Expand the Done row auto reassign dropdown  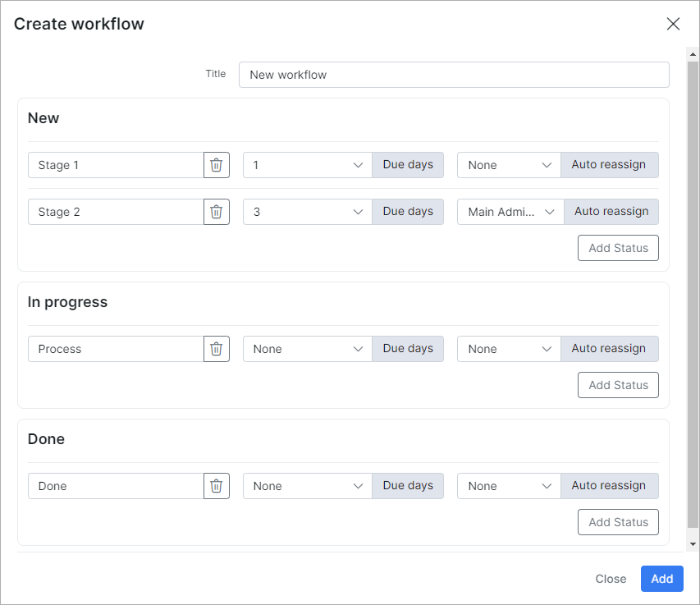(509, 486)
